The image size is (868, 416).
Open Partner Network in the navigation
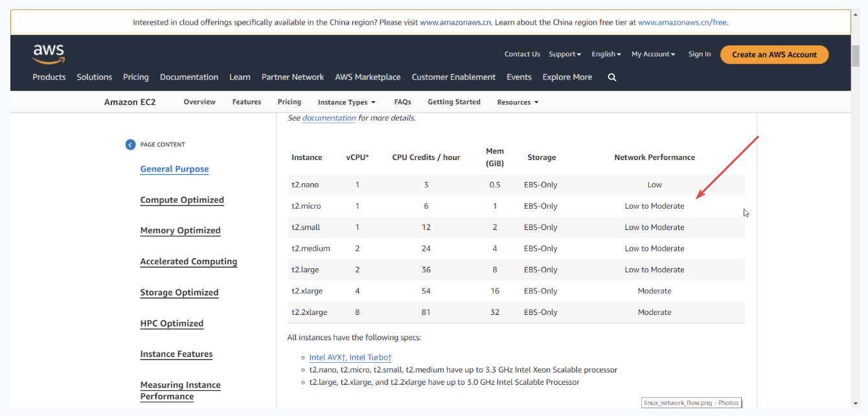[293, 77]
